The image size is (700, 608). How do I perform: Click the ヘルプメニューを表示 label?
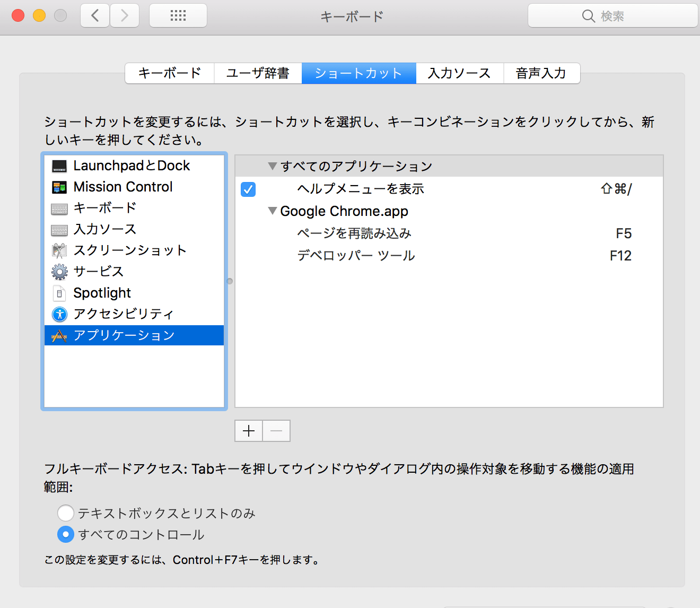[x=361, y=189]
